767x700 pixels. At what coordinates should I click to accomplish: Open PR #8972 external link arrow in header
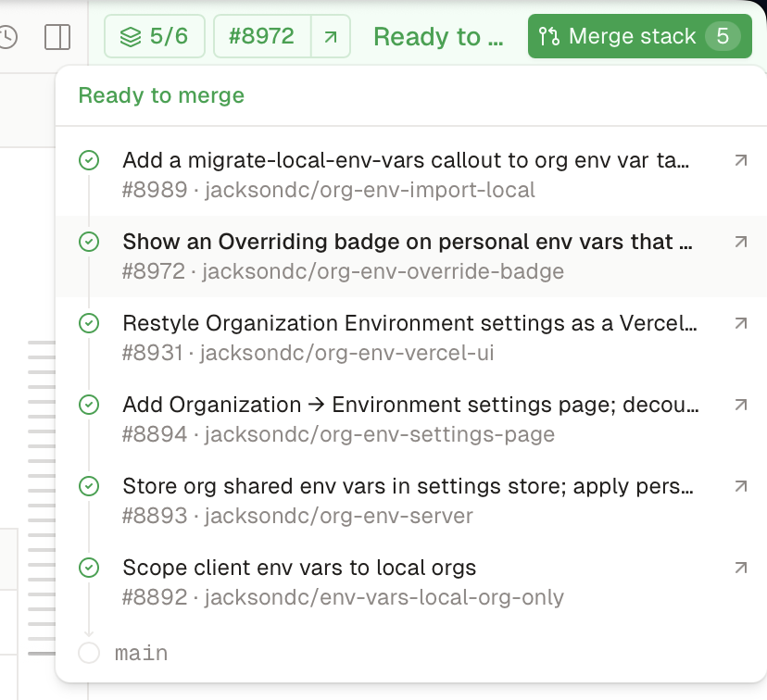[x=331, y=37]
